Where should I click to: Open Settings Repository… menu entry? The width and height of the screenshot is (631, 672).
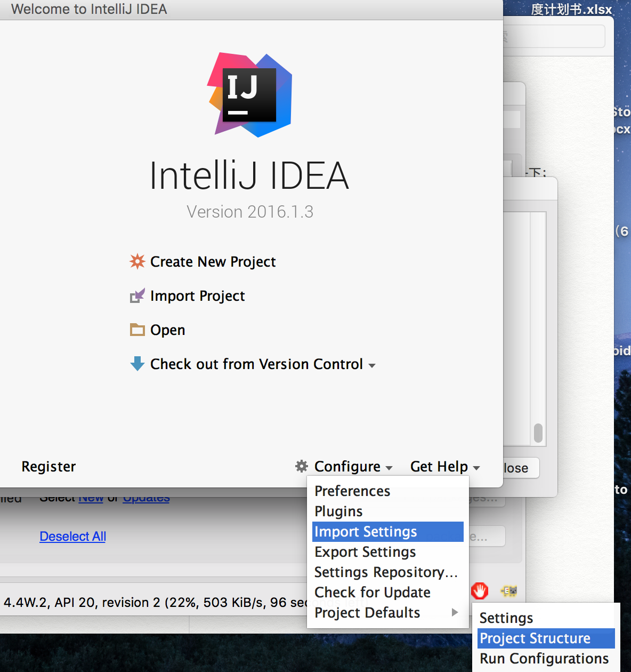click(388, 572)
